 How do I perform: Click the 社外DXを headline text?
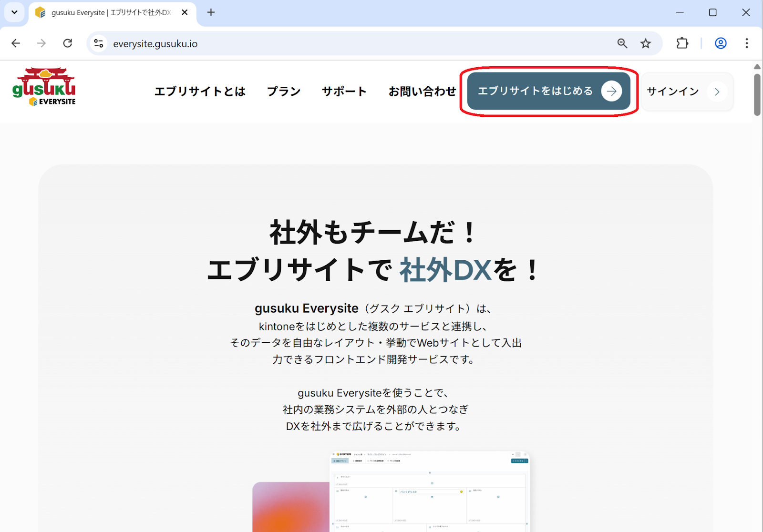pos(469,270)
